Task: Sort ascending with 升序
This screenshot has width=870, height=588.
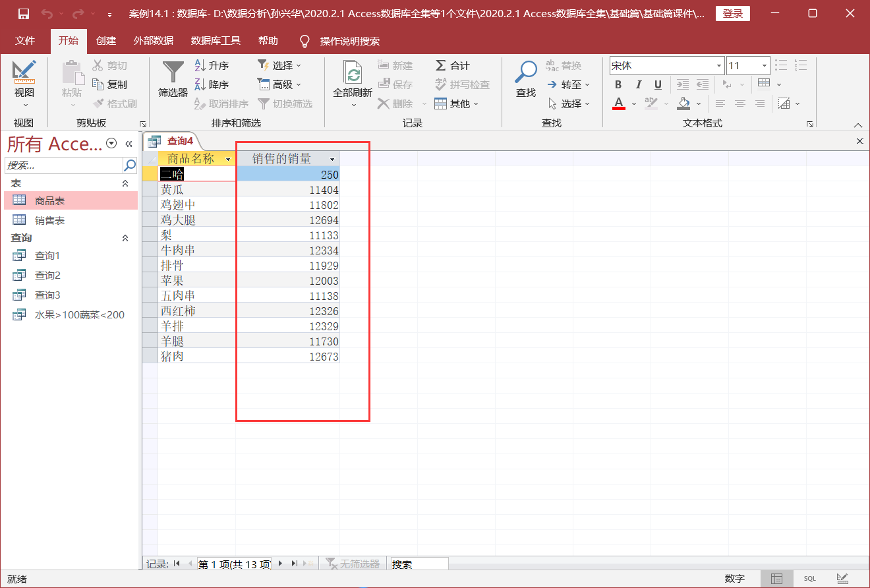Action: point(212,65)
